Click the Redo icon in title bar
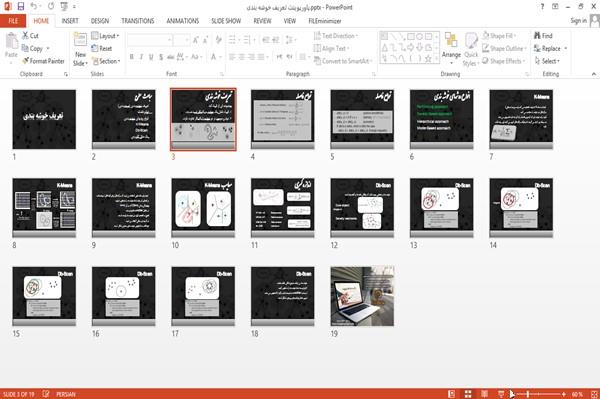Screen dimensions: 600x399 tap(51, 6)
